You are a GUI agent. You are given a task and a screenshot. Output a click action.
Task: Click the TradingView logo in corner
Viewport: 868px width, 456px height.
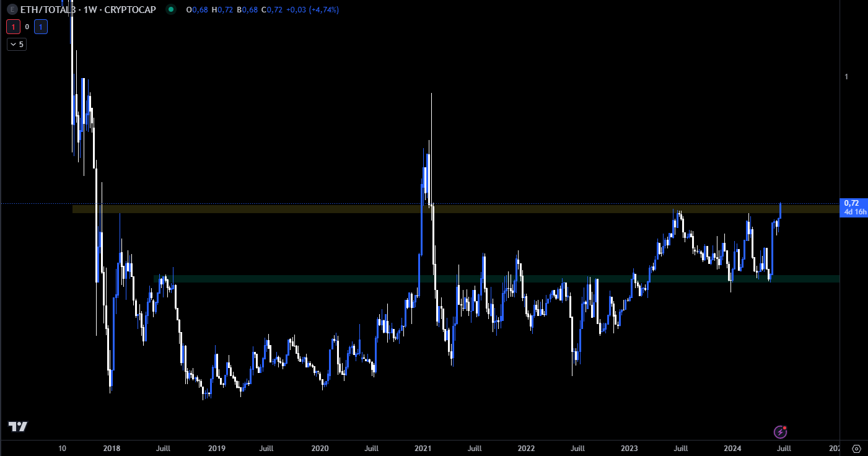[x=17, y=426]
